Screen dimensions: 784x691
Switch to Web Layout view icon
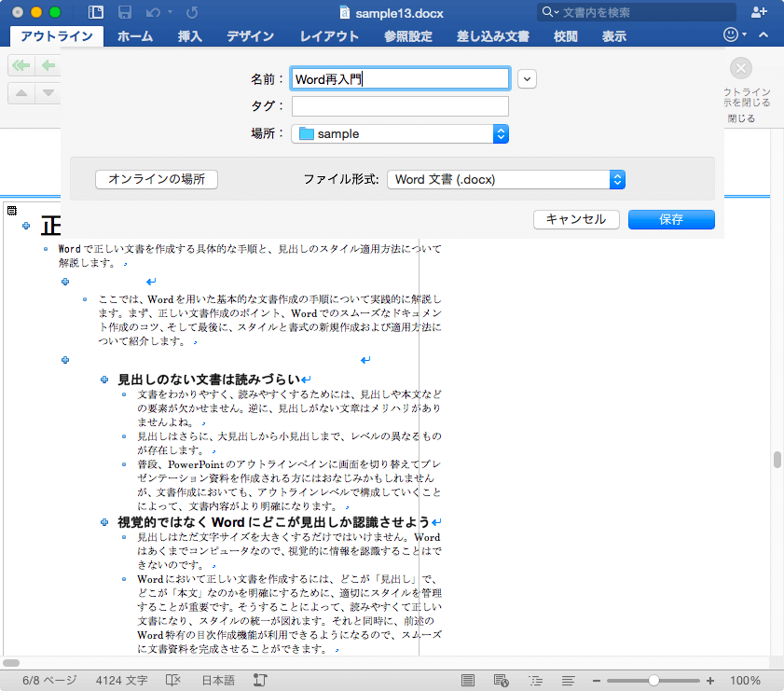(501, 681)
